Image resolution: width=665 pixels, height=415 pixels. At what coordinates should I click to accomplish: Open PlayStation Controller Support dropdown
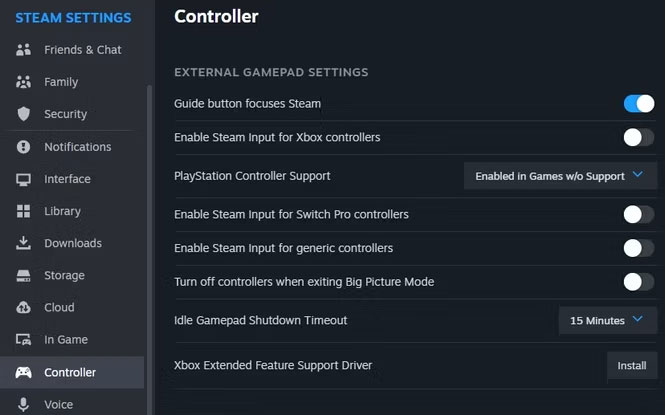pyautogui.click(x=560, y=176)
